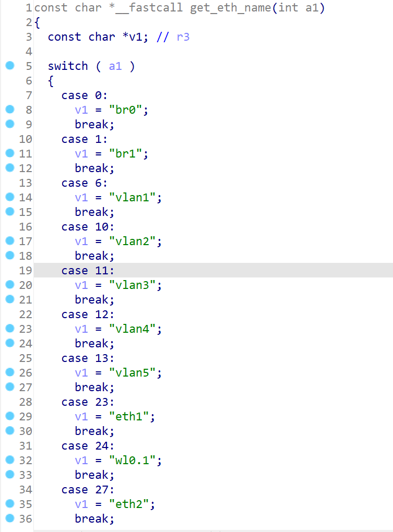Click breakpoint dot next to line 23
Screen dimensions: 393x532
click(x=9, y=329)
